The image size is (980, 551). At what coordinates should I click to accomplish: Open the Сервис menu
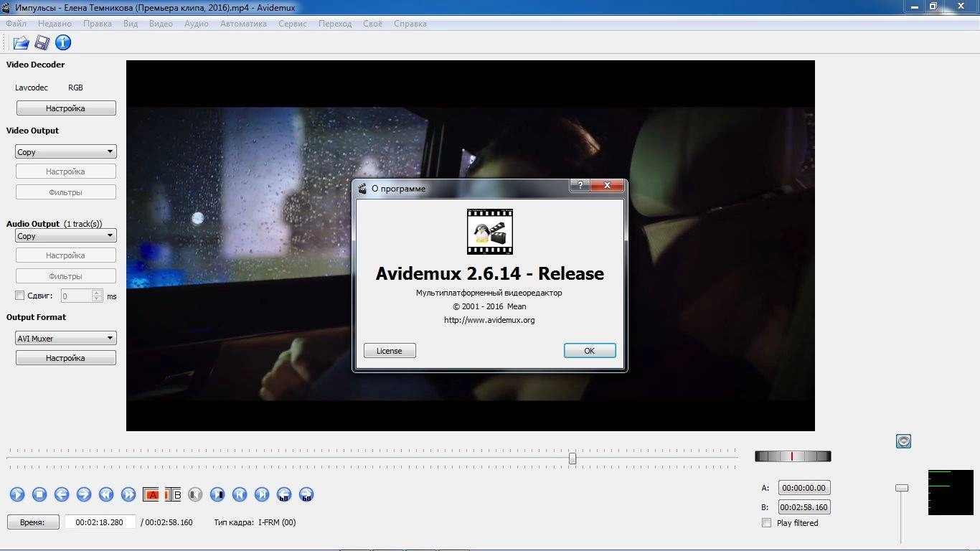(293, 24)
